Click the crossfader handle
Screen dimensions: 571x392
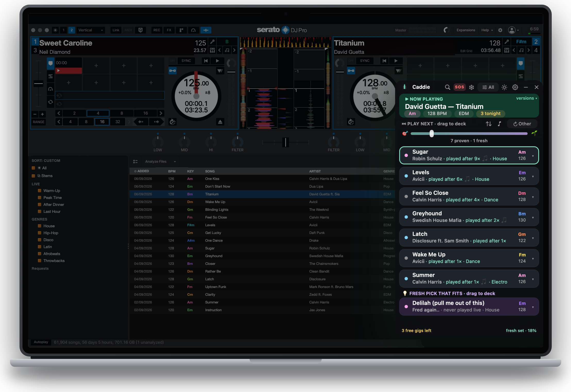pyautogui.click(x=285, y=142)
